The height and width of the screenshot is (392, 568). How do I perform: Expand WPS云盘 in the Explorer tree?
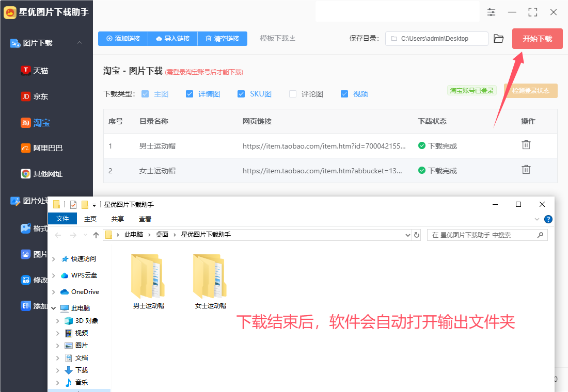click(54, 275)
